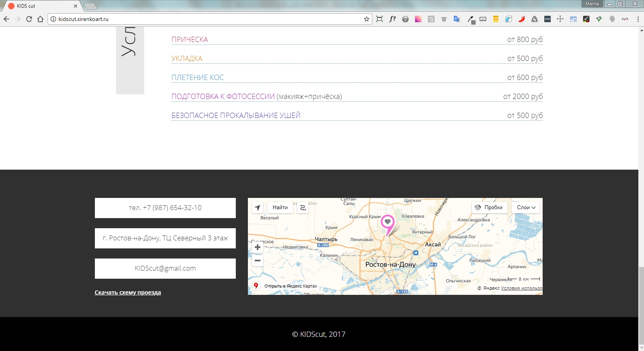This screenshot has height=351, width=644.
Task: Select БЕЗОПАСНОЕ ПРОКАЛЫВАНИЕ УШЕЙ service
Action: click(x=357, y=116)
